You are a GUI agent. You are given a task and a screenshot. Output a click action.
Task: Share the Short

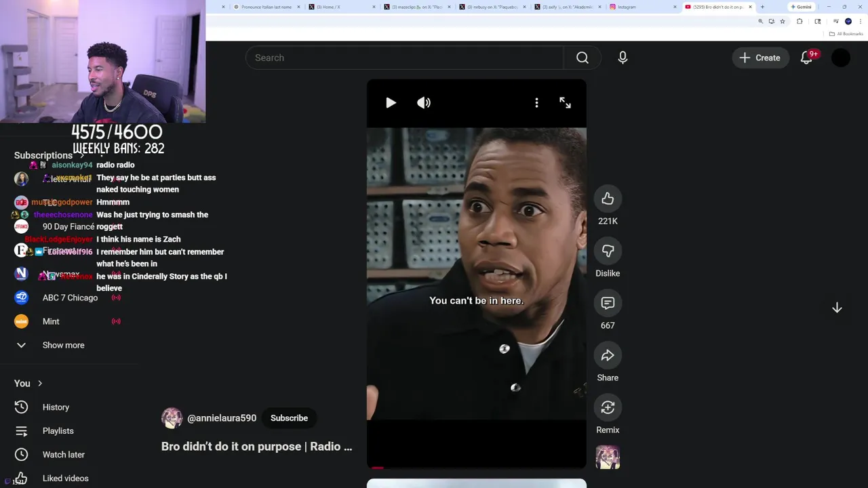coord(608,355)
